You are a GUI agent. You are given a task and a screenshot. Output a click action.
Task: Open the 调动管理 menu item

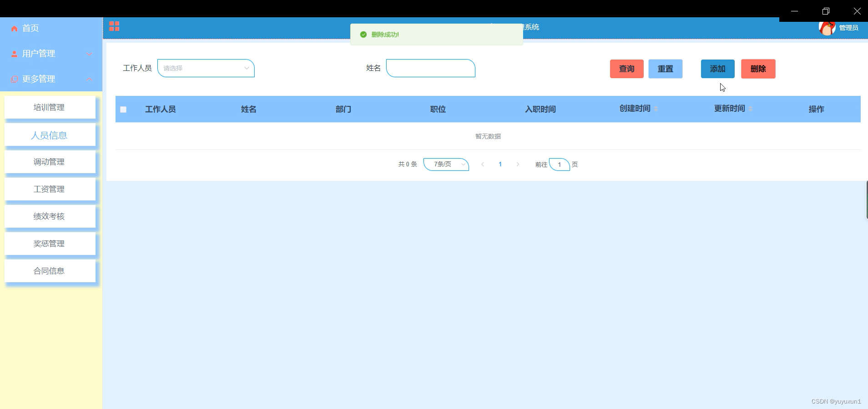click(50, 162)
